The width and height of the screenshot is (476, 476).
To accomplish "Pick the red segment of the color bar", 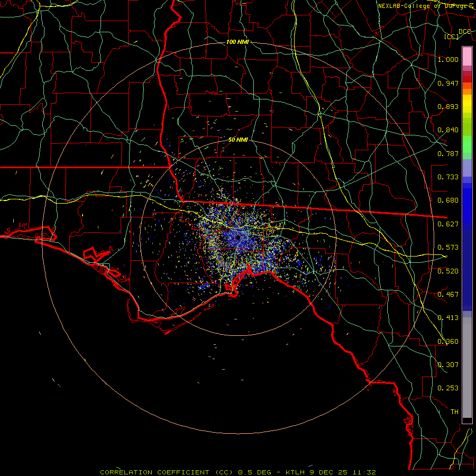I will click(467, 79).
